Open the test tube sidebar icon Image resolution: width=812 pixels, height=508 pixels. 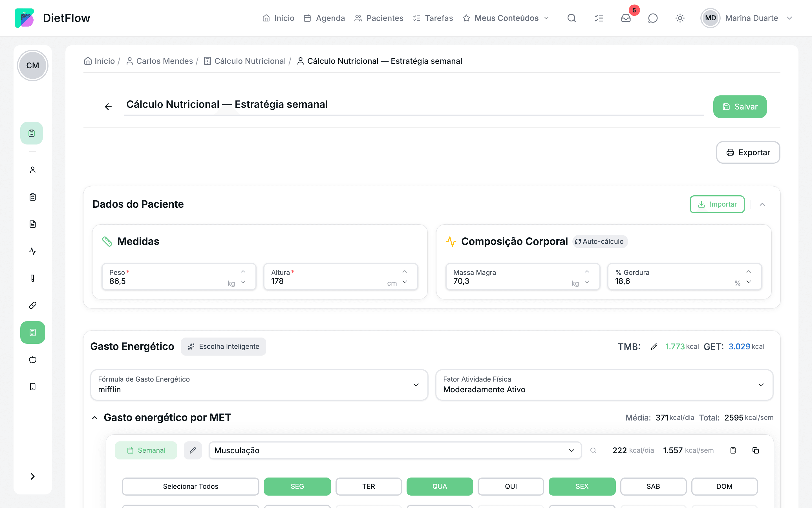(32, 278)
